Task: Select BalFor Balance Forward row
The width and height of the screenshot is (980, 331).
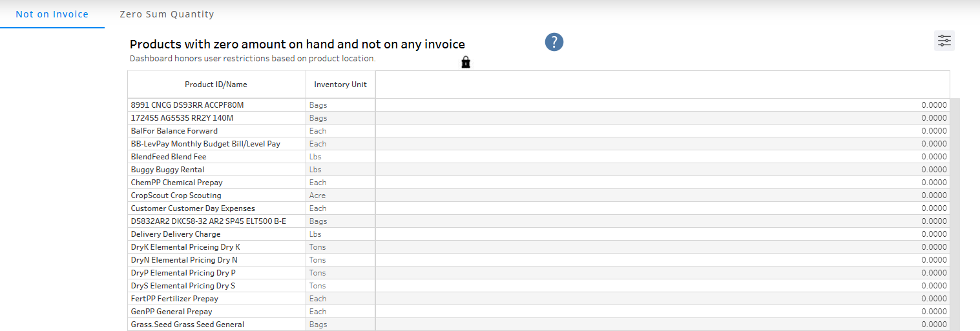Action: click(539, 131)
